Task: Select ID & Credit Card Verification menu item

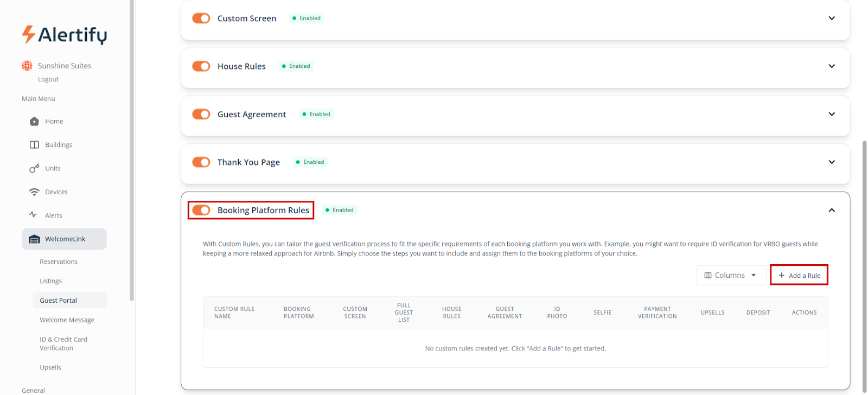Action: pyautogui.click(x=63, y=343)
